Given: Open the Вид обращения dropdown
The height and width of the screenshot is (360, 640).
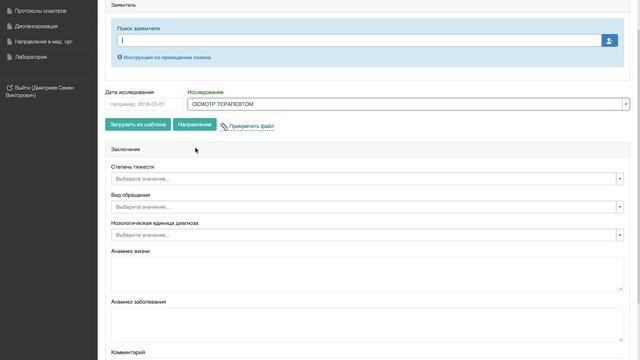Looking at the screenshot, I should 367,207.
